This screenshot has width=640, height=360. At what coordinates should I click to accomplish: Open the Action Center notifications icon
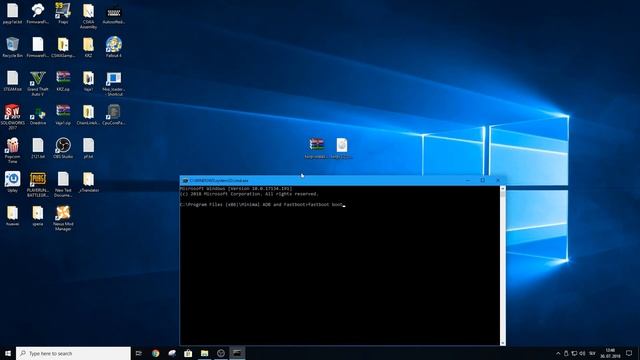tap(629, 353)
